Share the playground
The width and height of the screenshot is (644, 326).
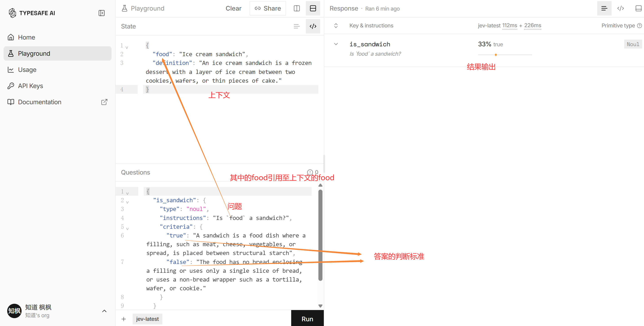pyautogui.click(x=268, y=9)
